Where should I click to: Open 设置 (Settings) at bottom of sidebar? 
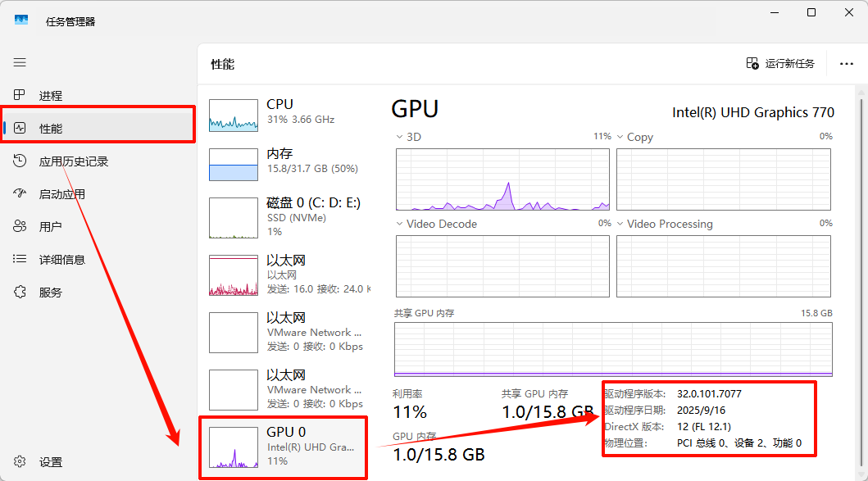pyautogui.click(x=50, y=462)
